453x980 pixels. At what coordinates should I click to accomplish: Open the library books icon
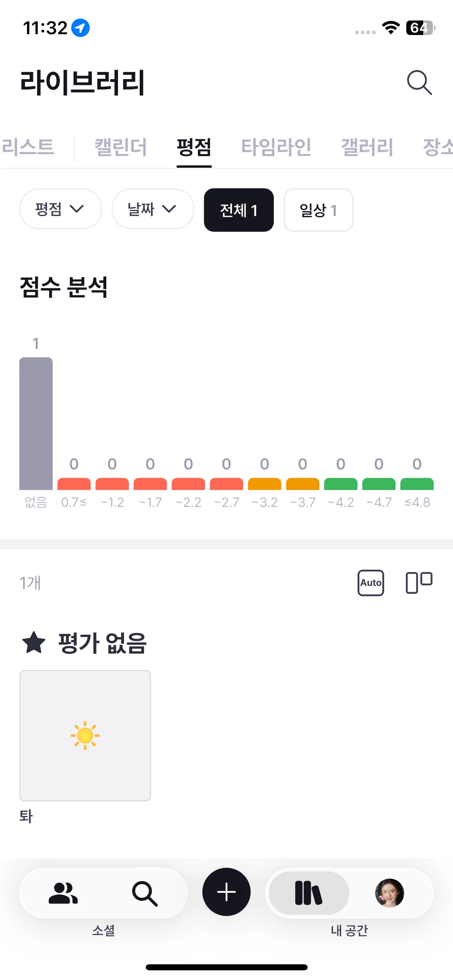click(308, 894)
